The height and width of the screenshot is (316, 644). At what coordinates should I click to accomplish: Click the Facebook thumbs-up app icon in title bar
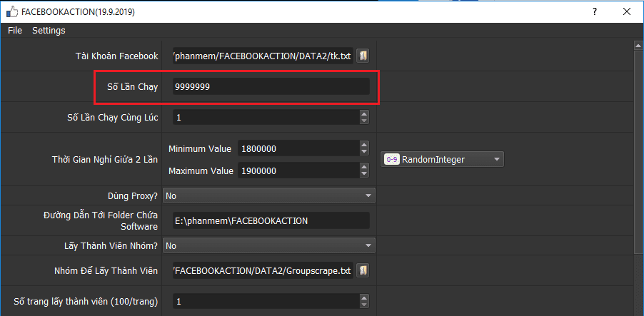(11, 12)
